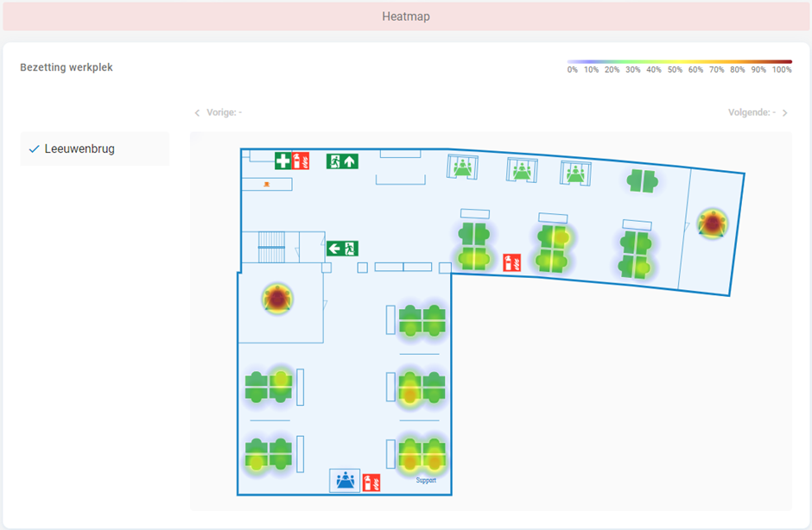Click the green first aid cross icon

click(283, 161)
